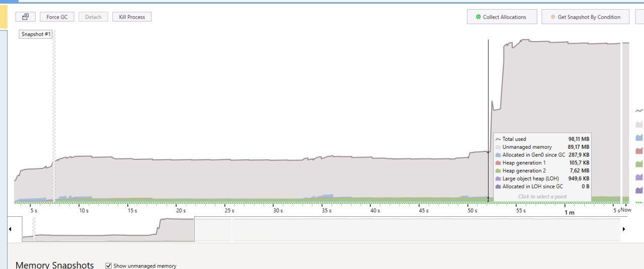Click the Heap generation 2 green icon in the tooltip
Viewport: 644px width, 269px height.
click(498, 170)
